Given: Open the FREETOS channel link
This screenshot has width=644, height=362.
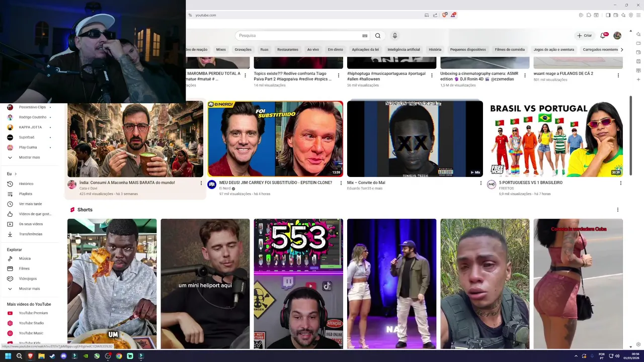Looking at the screenshot, I should click(506, 189).
